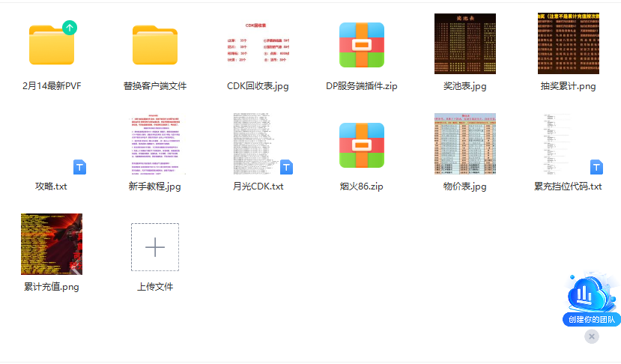Open the 抽奖累计.png image thumbnail
This screenshot has width=621, height=364.
click(x=568, y=43)
